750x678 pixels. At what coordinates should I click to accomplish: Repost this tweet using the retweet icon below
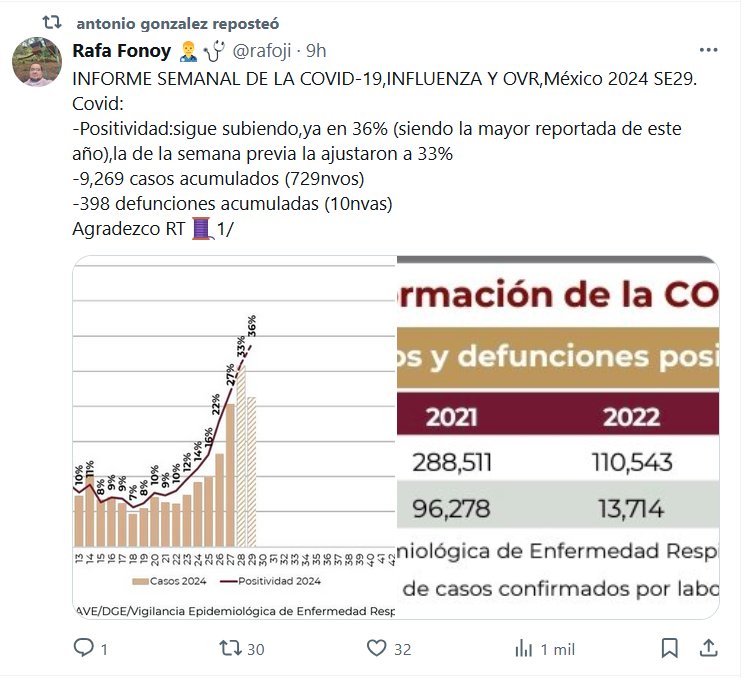(229, 649)
